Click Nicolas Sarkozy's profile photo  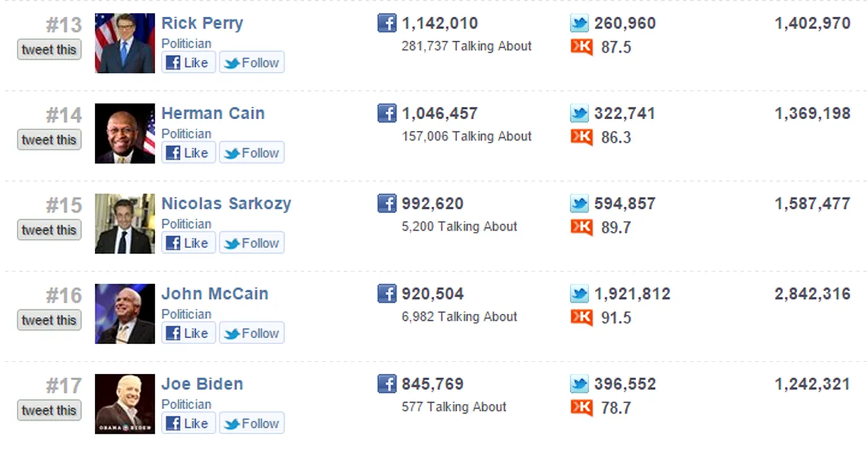coord(125,224)
